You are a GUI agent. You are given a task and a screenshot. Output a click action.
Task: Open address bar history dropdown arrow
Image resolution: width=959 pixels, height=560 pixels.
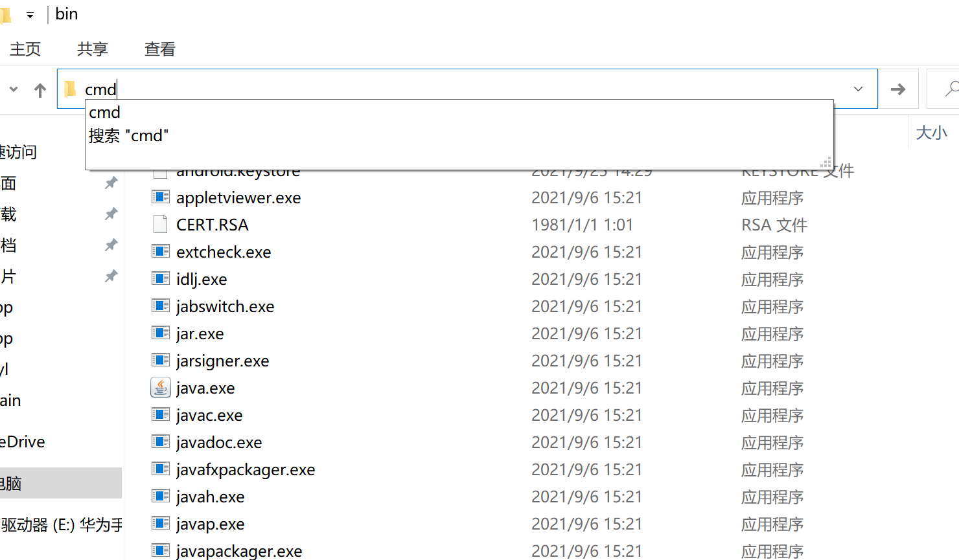(x=858, y=89)
